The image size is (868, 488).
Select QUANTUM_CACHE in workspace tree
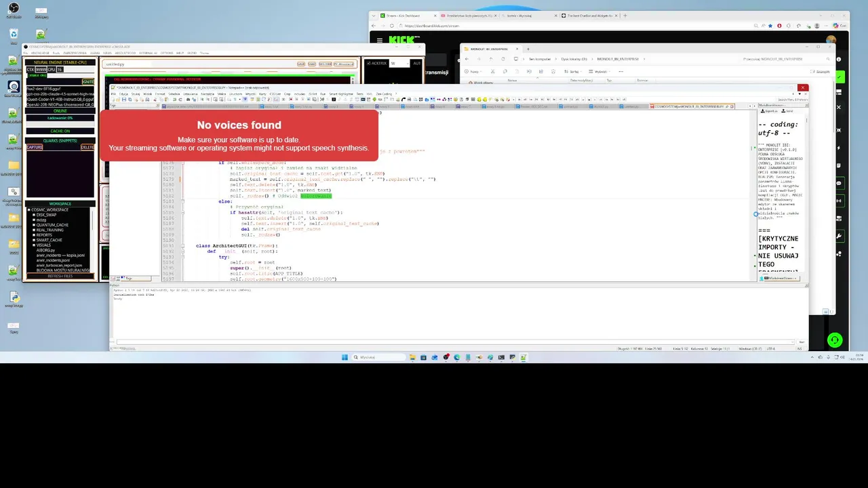[x=52, y=225]
